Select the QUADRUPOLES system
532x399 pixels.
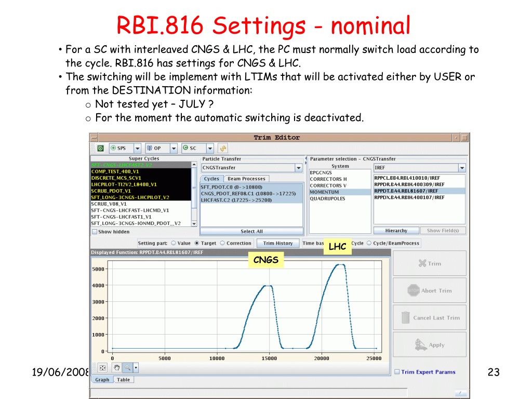340,198
